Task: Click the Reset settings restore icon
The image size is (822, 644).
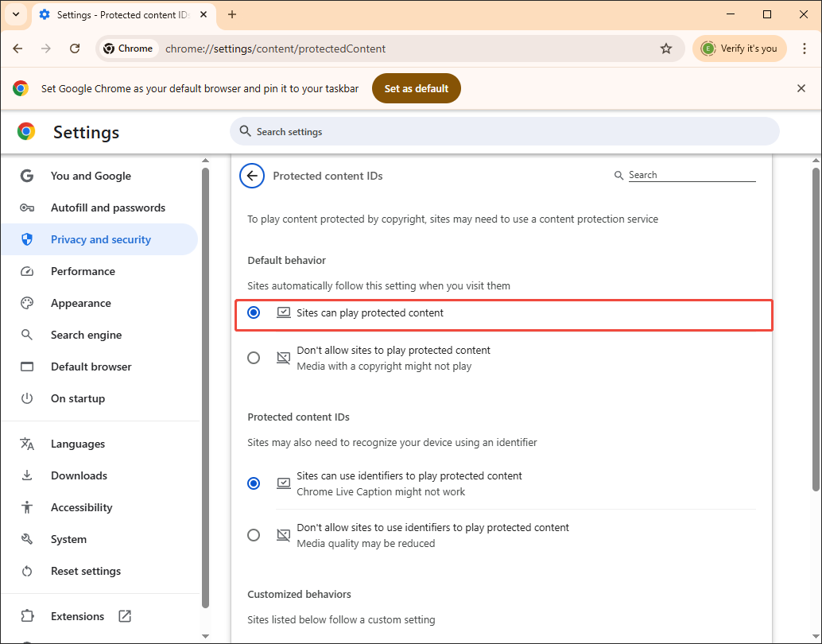Action: 29,571
